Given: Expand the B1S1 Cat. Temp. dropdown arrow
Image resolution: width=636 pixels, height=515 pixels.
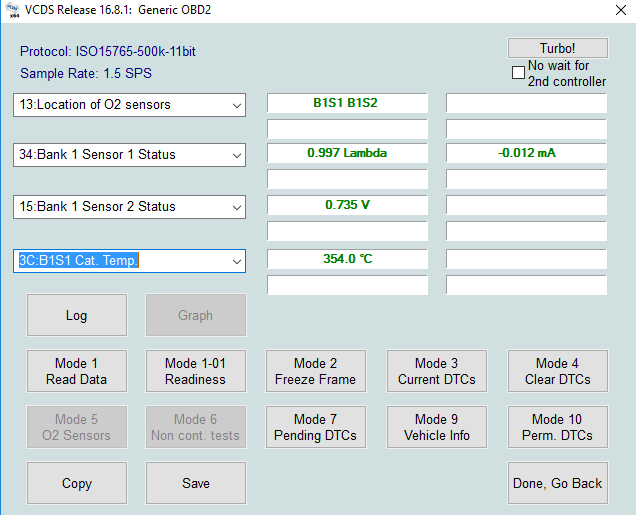Looking at the screenshot, I should pos(237,262).
